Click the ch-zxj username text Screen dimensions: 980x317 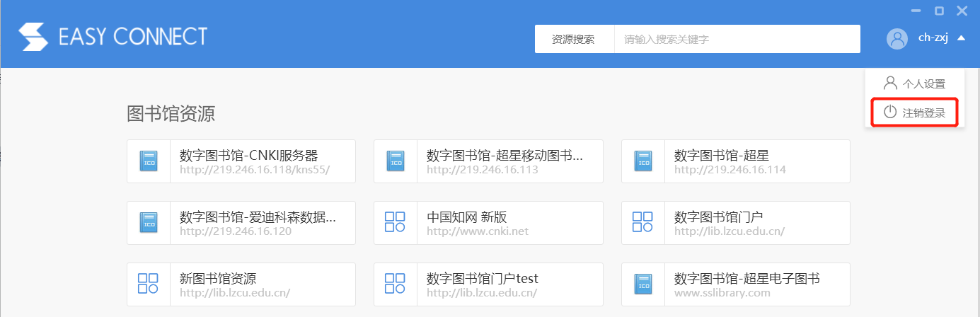pyautogui.click(x=933, y=38)
